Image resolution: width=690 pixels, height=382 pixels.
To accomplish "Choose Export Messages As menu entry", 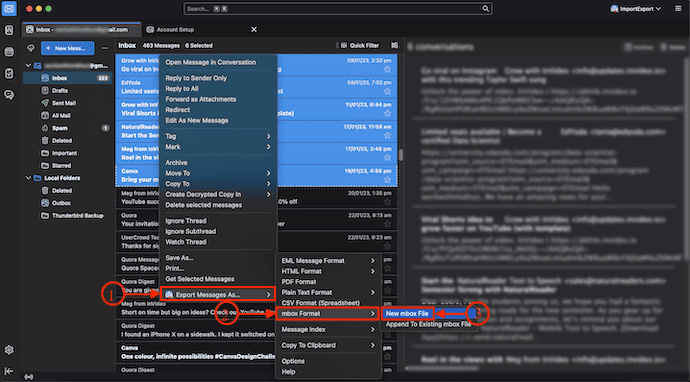I will 218,294.
